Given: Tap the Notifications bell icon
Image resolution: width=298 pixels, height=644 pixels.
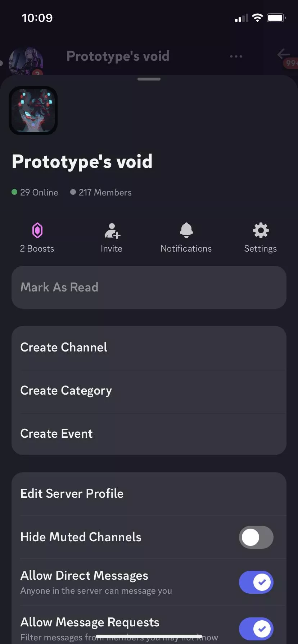Looking at the screenshot, I should pyautogui.click(x=186, y=230).
